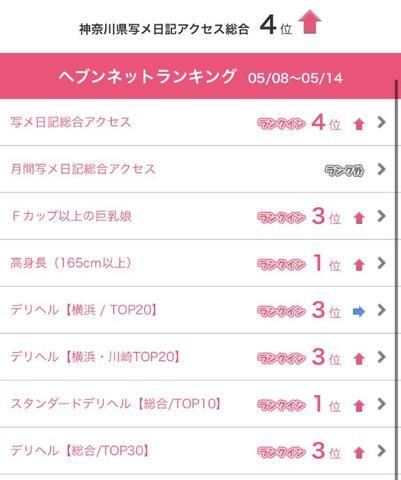Click the ヘブンネットランキング header bar
The width and height of the screenshot is (401, 480).
[x=200, y=76]
